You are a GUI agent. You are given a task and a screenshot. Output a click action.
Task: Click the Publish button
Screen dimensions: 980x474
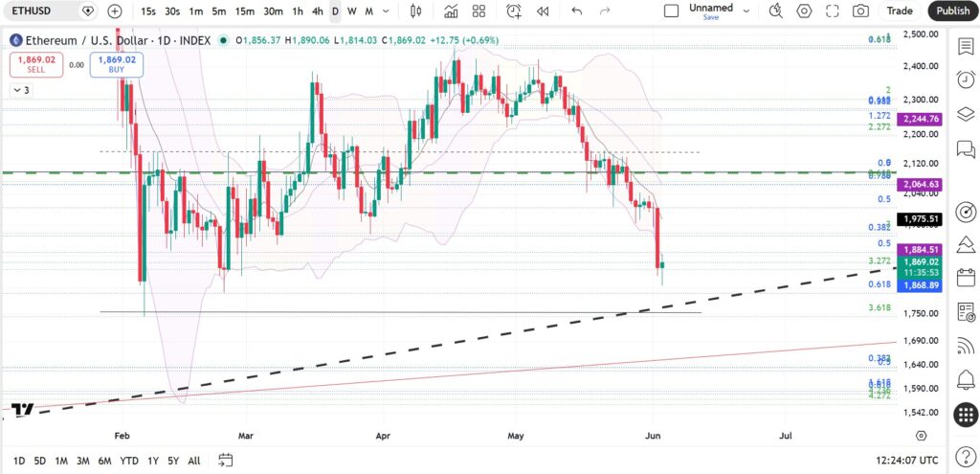coord(953,11)
